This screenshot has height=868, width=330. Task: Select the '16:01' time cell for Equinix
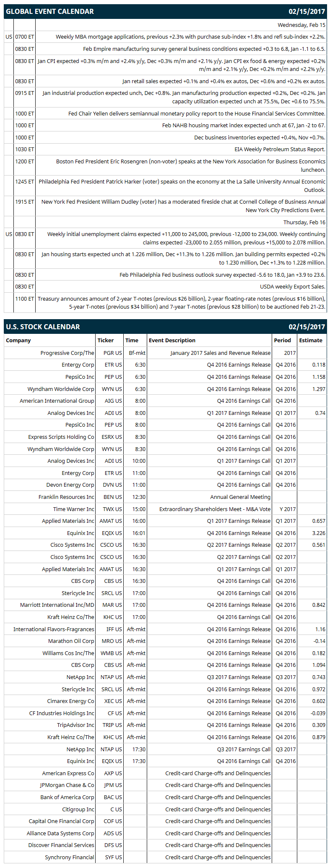click(139, 533)
